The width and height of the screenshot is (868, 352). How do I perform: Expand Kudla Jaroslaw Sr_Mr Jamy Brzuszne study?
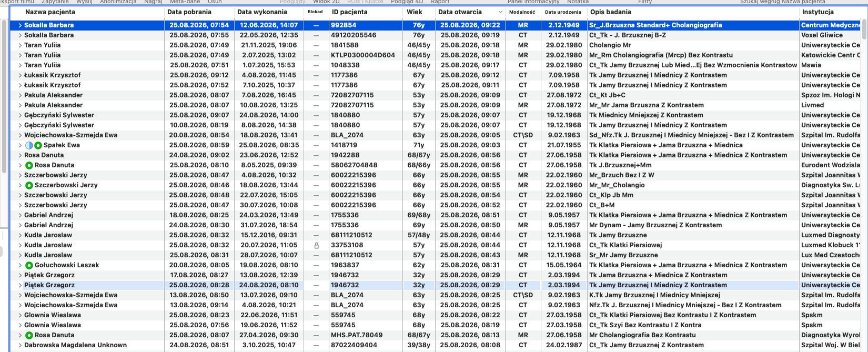coord(20,255)
